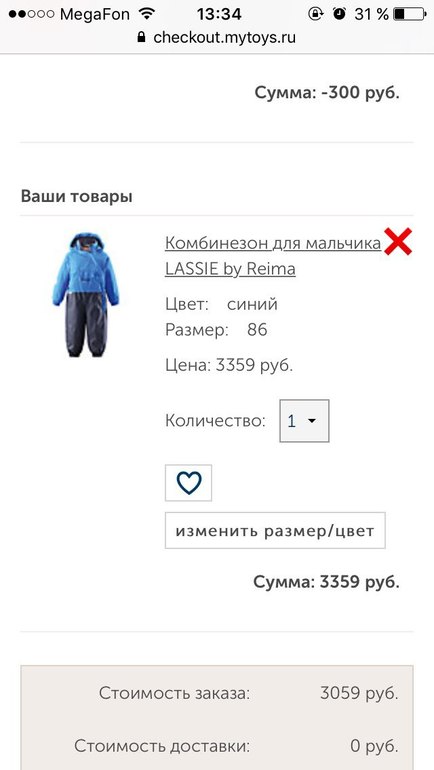
Task: Tap the Ваши товары section heading
Action: (77, 197)
